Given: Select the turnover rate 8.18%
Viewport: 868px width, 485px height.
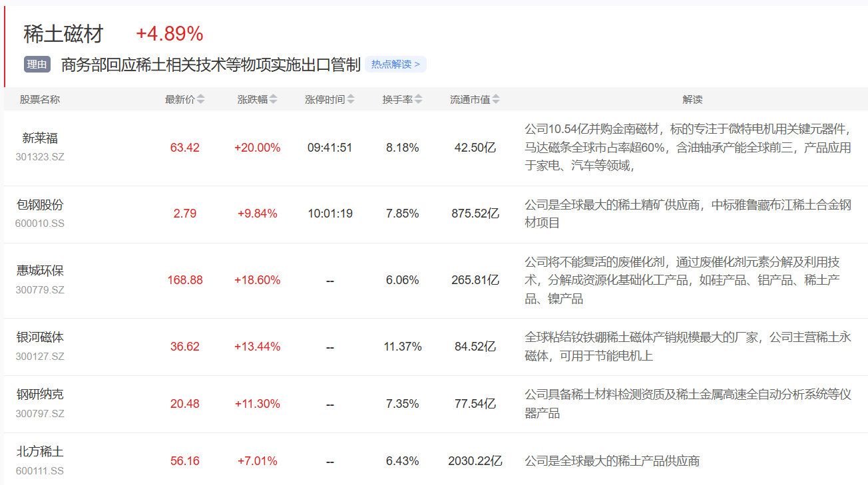Looking at the screenshot, I should point(403,148).
